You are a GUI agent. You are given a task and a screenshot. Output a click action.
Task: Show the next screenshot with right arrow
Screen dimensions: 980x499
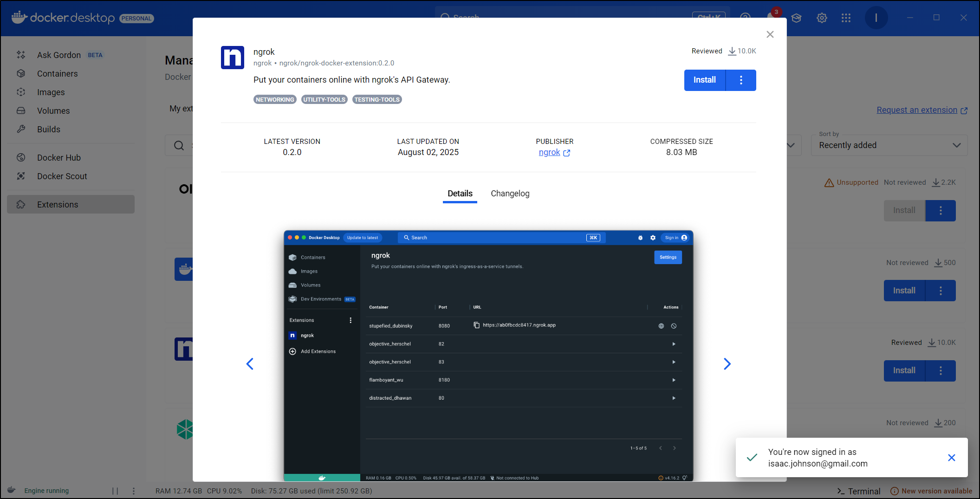tap(727, 364)
